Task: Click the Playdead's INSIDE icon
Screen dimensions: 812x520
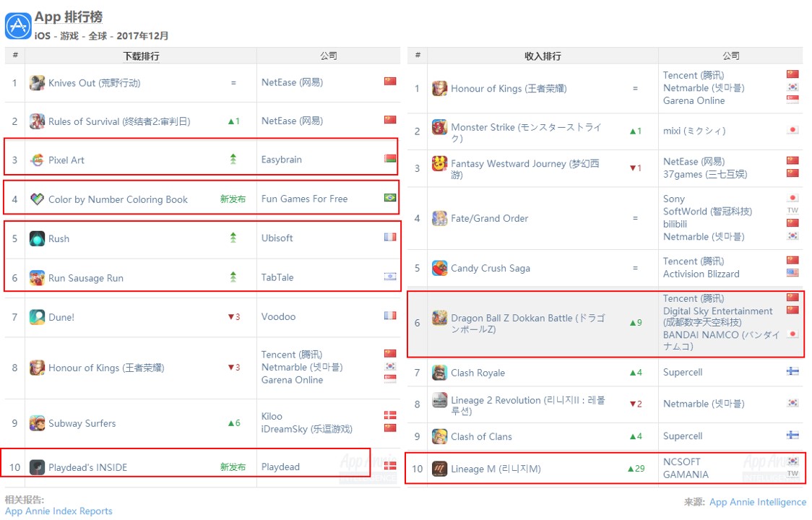Action: (37, 467)
